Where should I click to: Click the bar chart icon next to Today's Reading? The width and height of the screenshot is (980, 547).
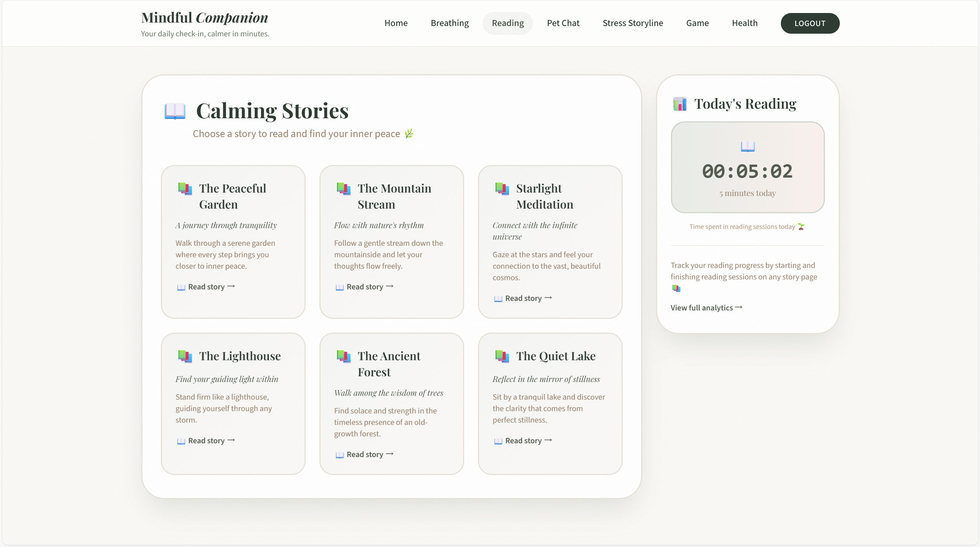click(680, 104)
